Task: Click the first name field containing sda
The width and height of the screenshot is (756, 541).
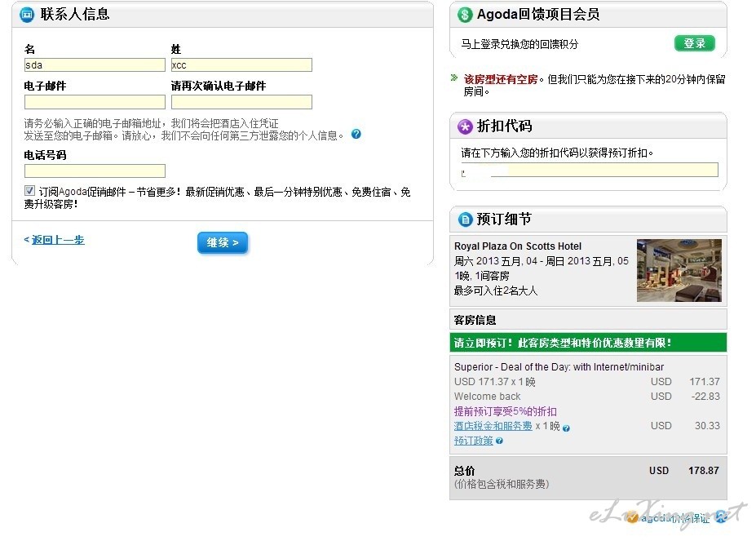Action: pyautogui.click(x=95, y=65)
